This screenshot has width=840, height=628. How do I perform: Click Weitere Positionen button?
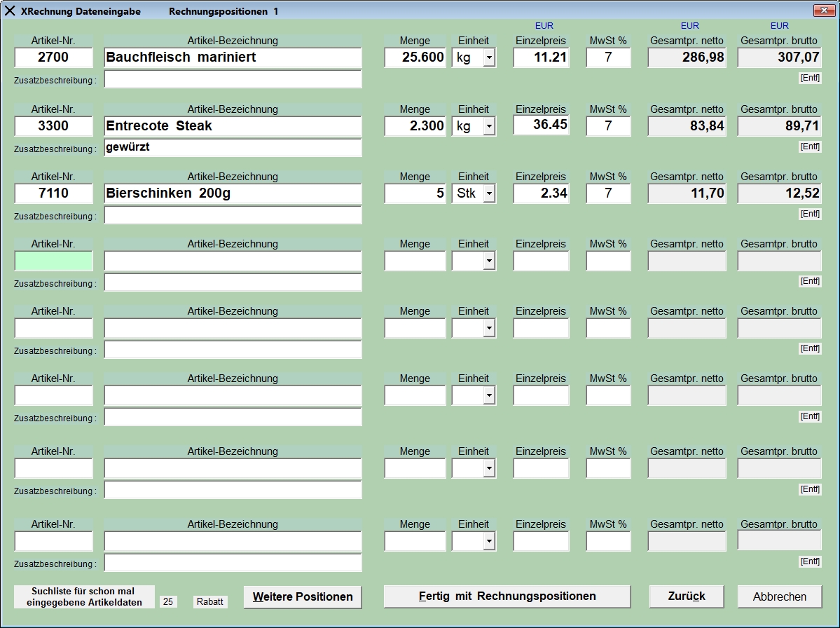coord(303,596)
